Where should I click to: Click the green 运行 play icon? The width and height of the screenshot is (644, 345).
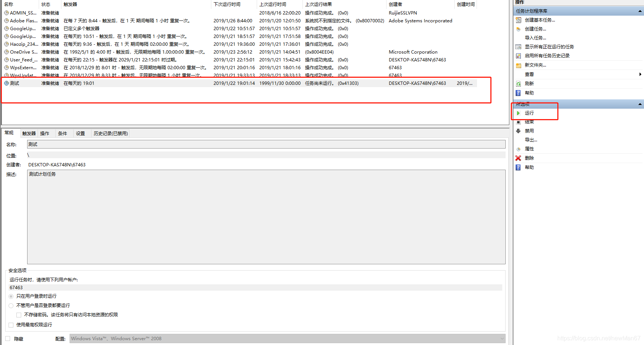coord(518,113)
